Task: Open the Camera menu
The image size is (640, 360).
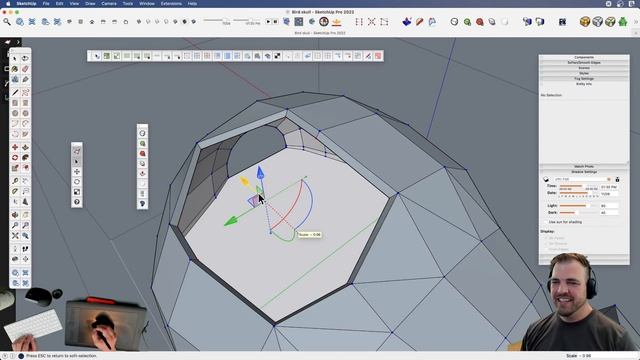Action: coord(109,3)
